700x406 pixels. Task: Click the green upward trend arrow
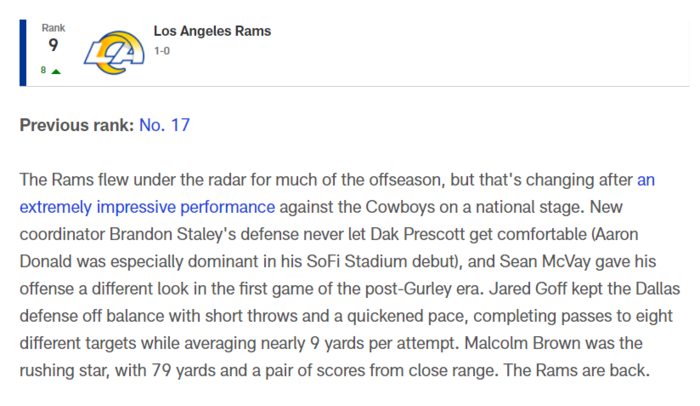point(56,71)
